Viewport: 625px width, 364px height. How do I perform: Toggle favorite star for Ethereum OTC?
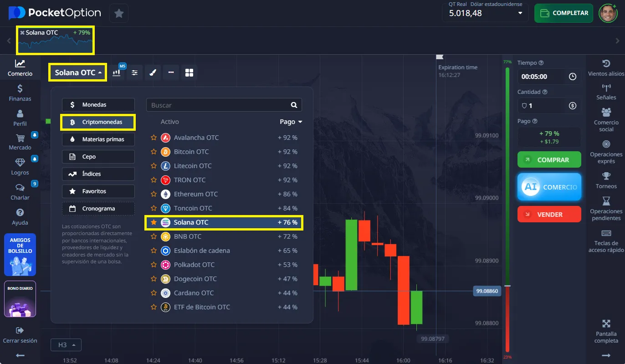tap(154, 194)
